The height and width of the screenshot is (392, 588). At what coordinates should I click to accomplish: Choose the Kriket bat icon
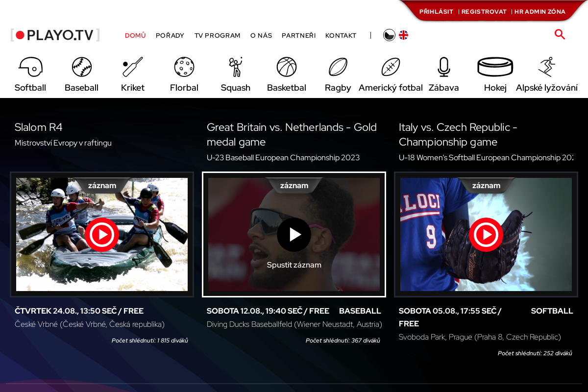(133, 67)
